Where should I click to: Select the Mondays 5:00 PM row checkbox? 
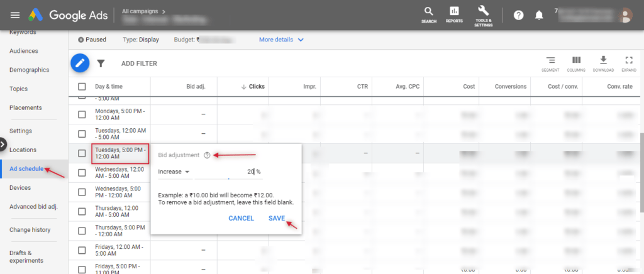[x=82, y=114]
